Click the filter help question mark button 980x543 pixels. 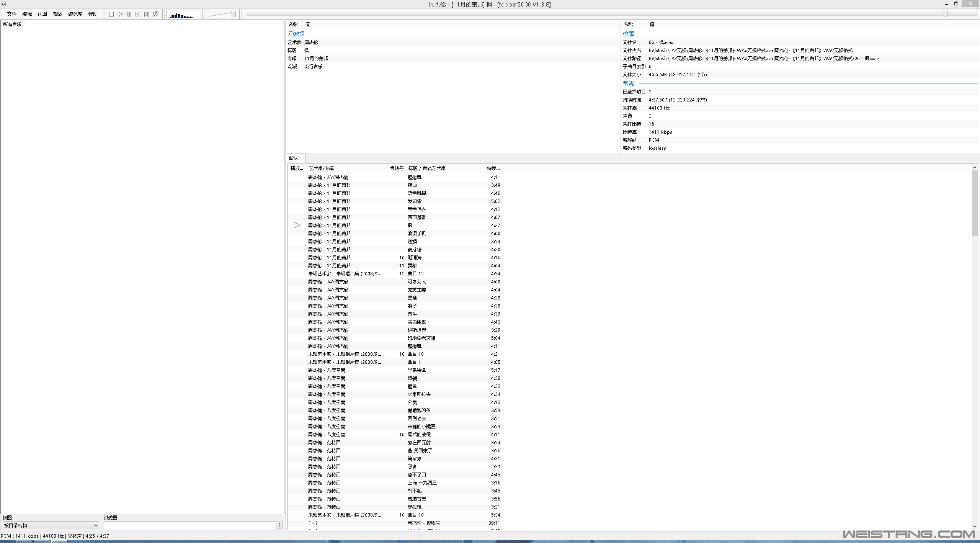tap(279, 525)
